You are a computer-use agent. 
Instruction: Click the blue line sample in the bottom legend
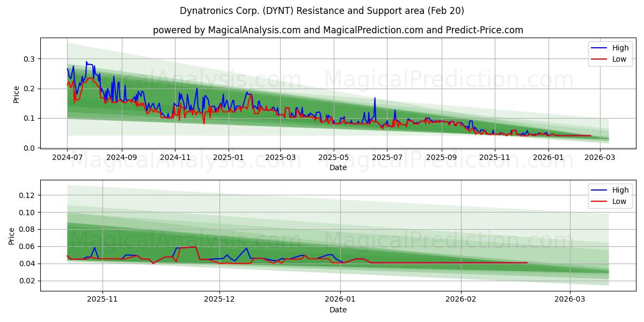click(x=599, y=191)
